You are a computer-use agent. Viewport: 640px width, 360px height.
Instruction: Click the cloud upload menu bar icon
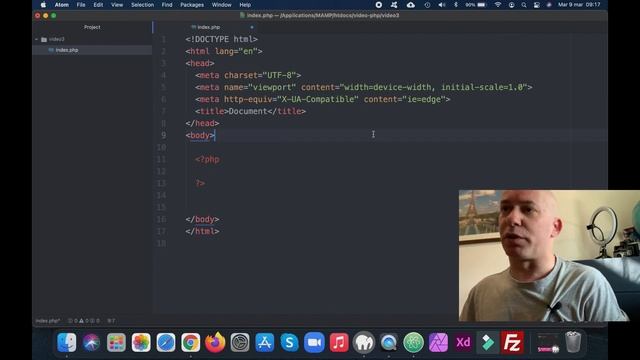411,5
